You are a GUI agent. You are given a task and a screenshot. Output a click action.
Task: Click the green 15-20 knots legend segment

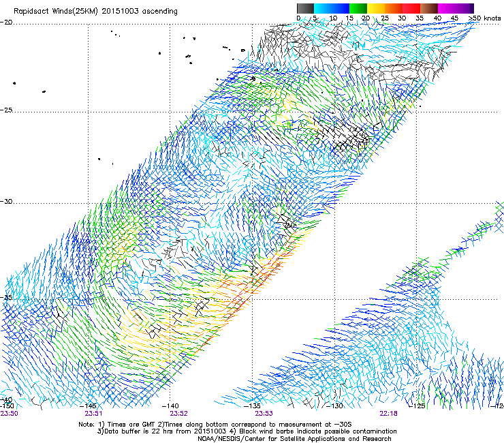(358, 8)
